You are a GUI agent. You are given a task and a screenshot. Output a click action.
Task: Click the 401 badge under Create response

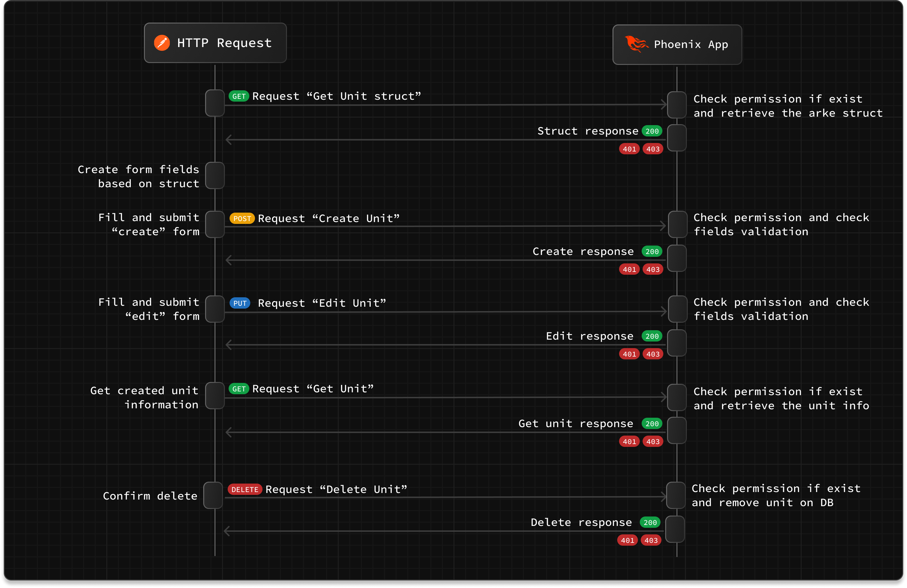tap(629, 269)
